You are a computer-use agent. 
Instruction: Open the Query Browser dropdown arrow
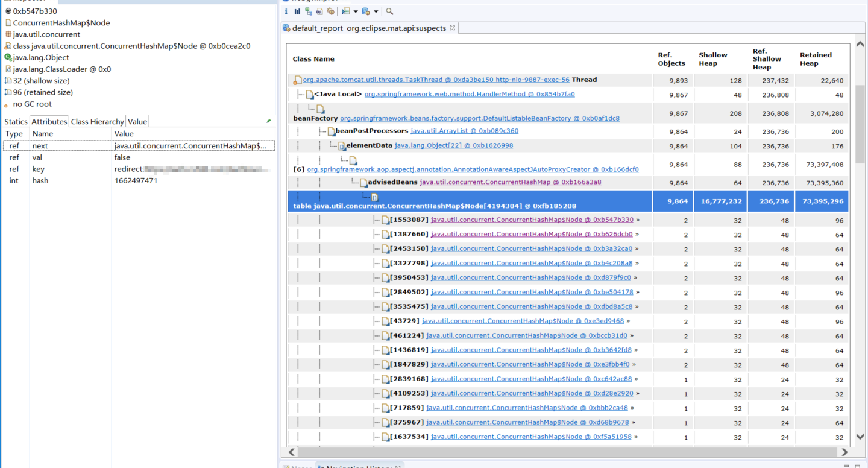(x=376, y=11)
